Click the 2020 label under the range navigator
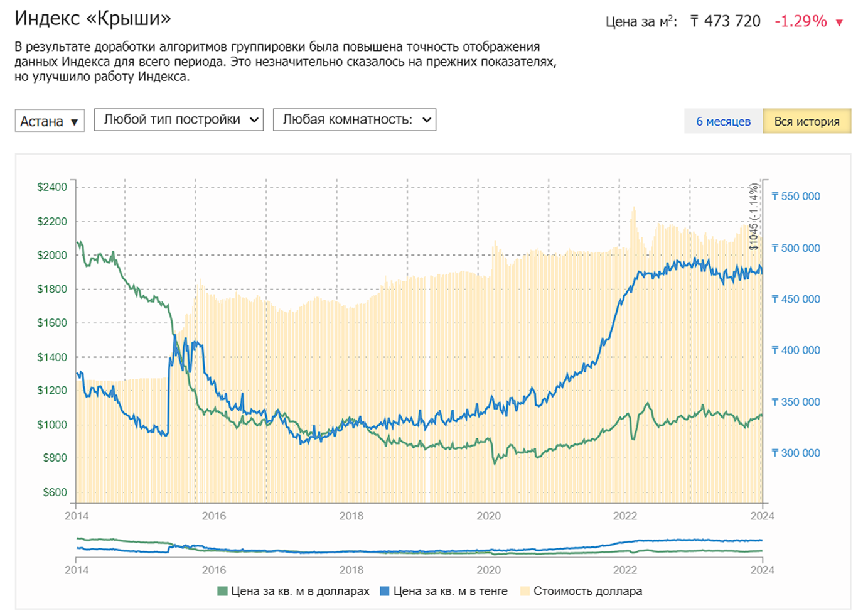Viewport: 868px width, 613px height. coord(488,570)
